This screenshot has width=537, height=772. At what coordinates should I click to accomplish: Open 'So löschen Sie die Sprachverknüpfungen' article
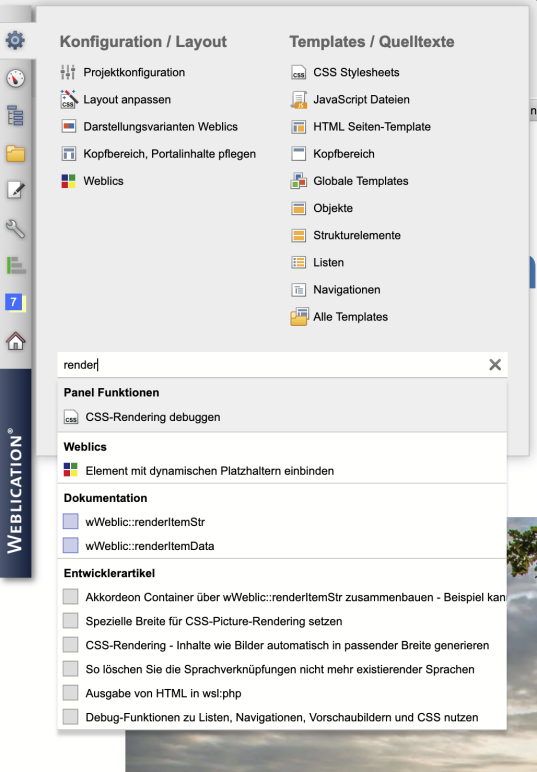pos(282,670)
